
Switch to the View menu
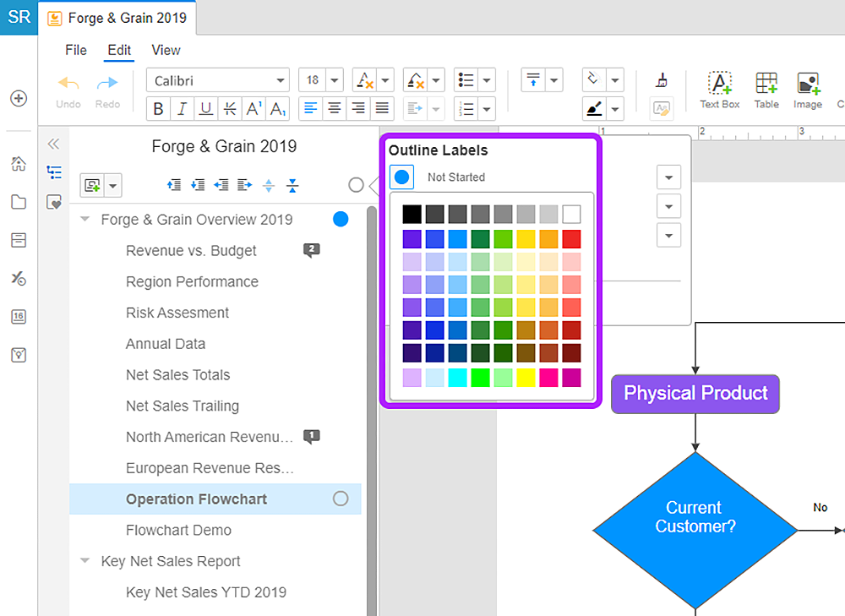pyautogui.click(x=166, y=51)
